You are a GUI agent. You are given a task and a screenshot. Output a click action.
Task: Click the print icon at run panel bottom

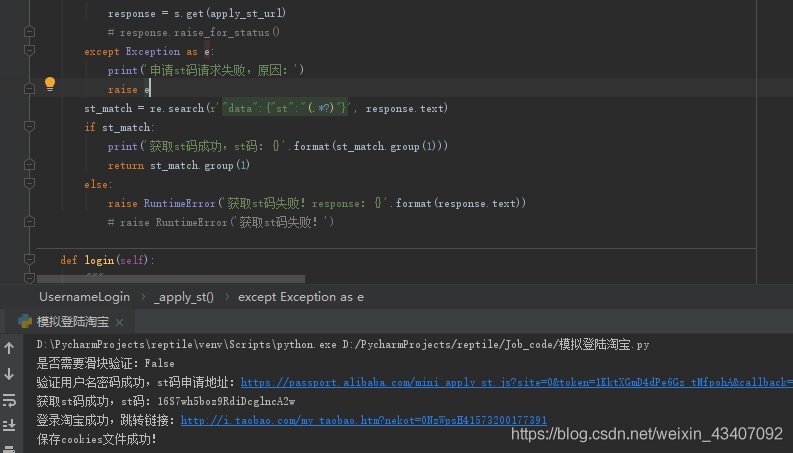tap(10, 448)
